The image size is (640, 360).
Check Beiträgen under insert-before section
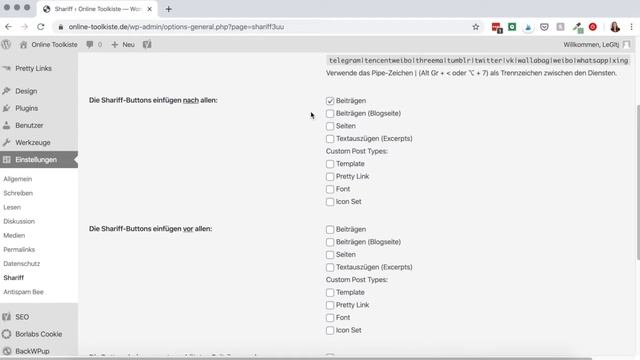[330, 229]
